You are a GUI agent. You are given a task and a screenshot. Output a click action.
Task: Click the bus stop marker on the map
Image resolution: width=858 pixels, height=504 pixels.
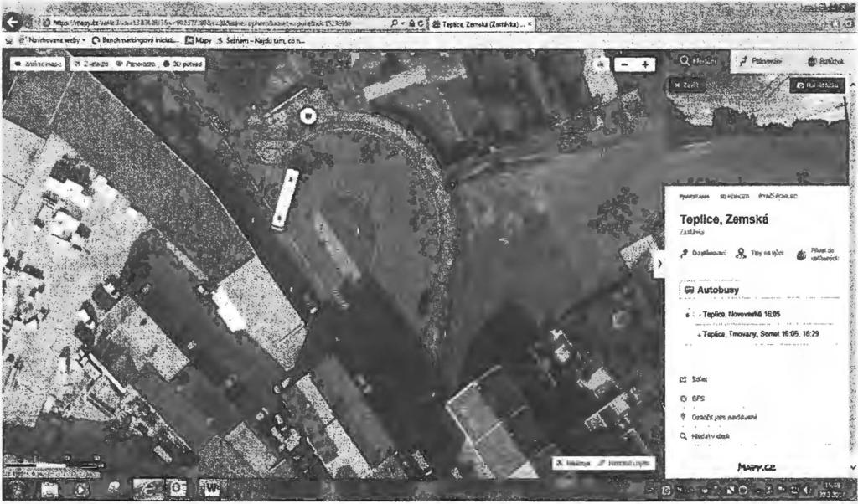[x=308, y=116]
